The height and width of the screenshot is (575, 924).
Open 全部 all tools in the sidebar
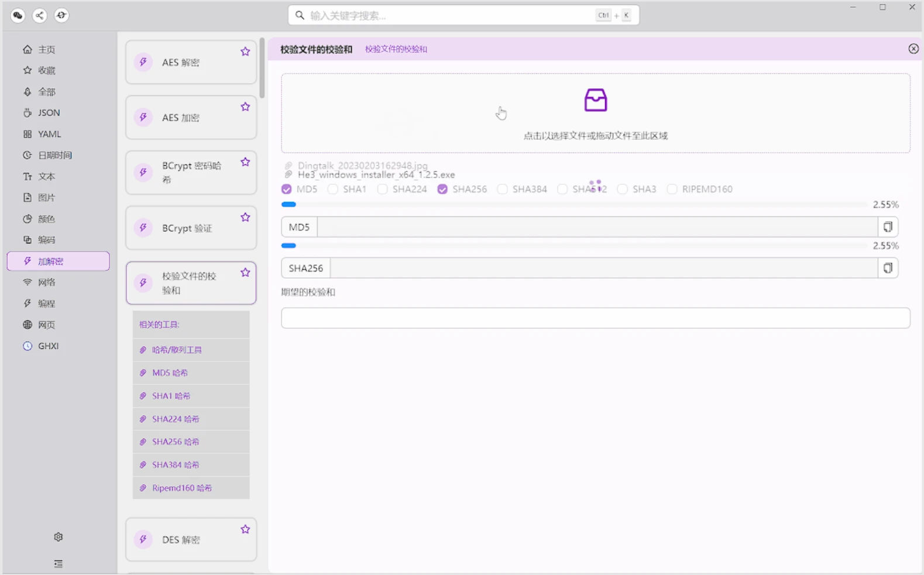point(58,92)
